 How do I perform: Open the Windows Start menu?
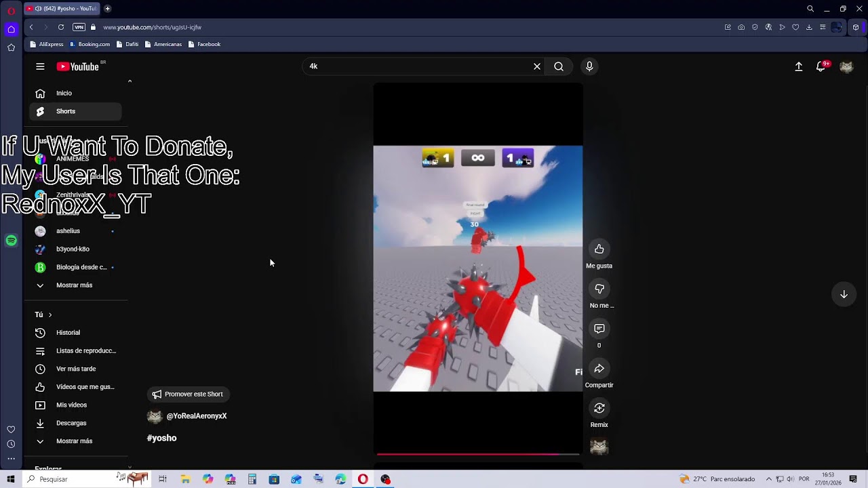[x=11, y=479]
